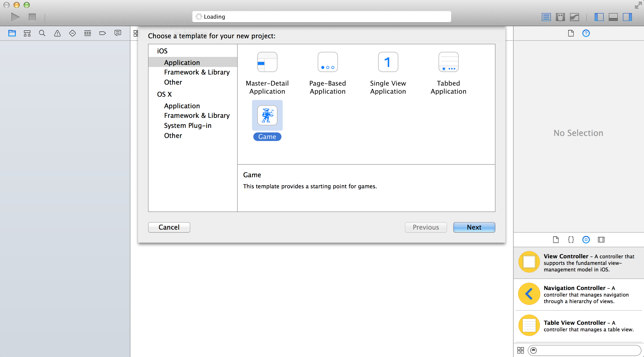Screen dimensions: 644x357
Task: Select the Assistant editor icon
Action: tap(560, 17)
